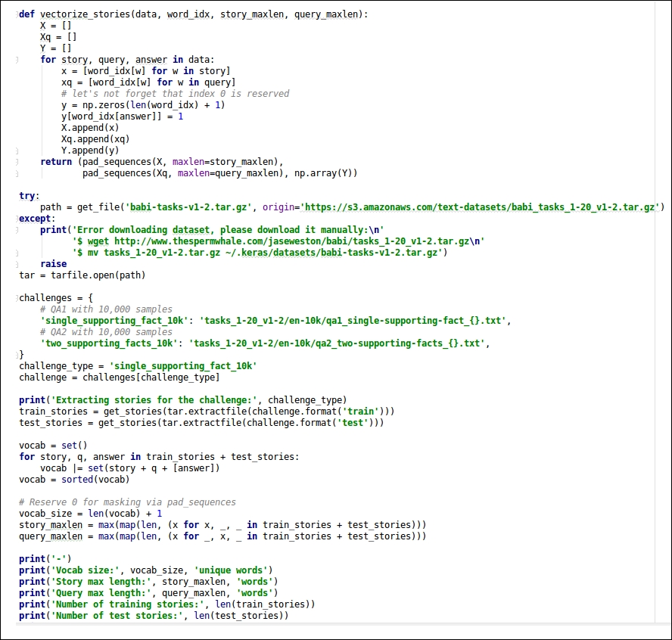Click the line 'xq = [word_idx[w] for w in query]'
Image resolution: width=672 pixels, height=640 pixels.
pyautogui.click(x=148, y=82)
